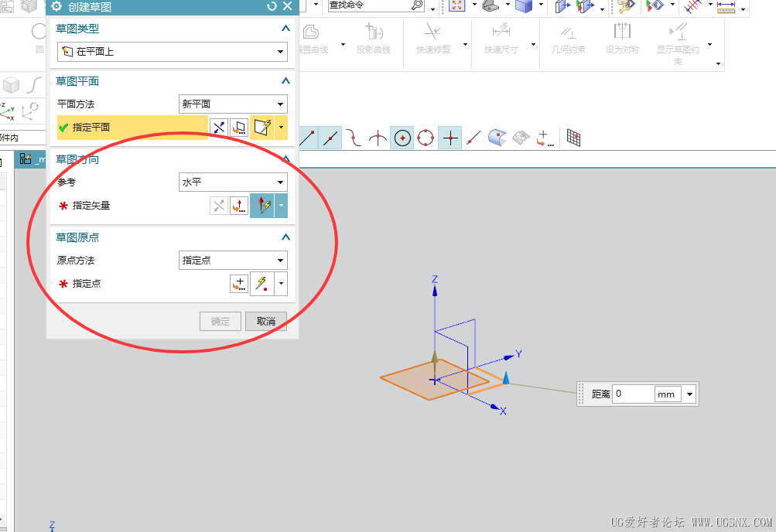
Task: Click the Fit view icon
Action: (456, 5)
